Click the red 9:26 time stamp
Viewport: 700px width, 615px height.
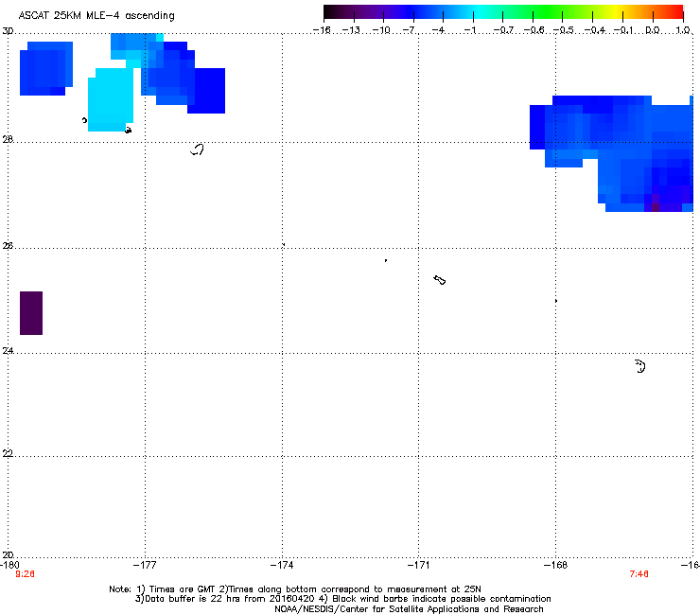point(25,574)
